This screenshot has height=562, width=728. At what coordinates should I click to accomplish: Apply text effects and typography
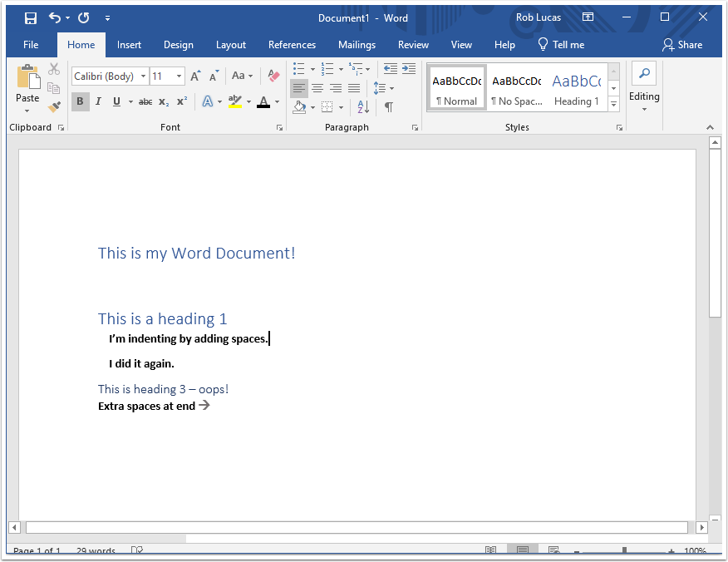208,101
